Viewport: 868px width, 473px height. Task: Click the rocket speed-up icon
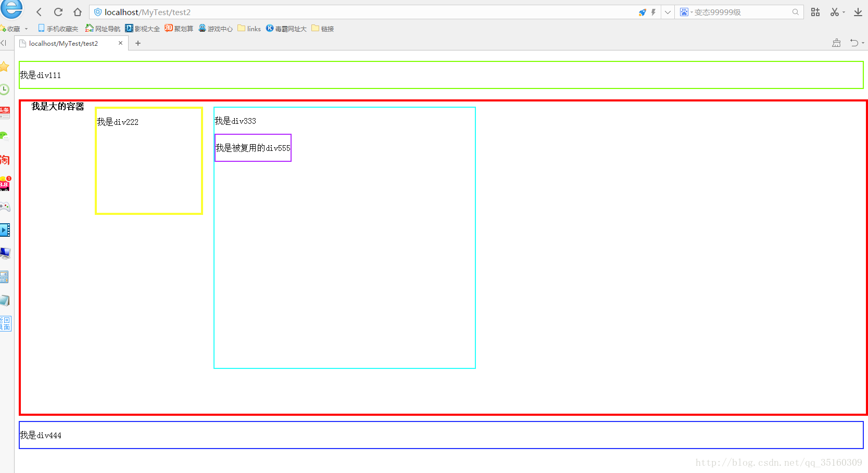click(643, 12)
